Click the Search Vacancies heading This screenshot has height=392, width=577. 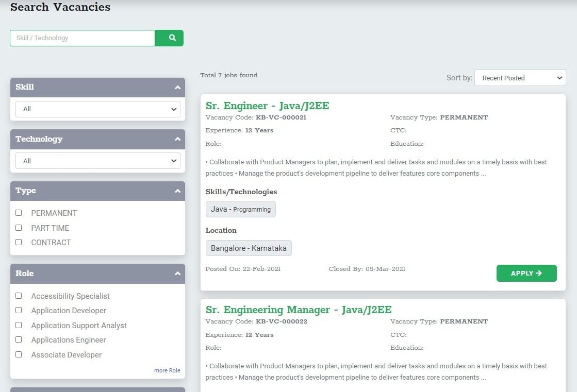click(x=60, y=7)
